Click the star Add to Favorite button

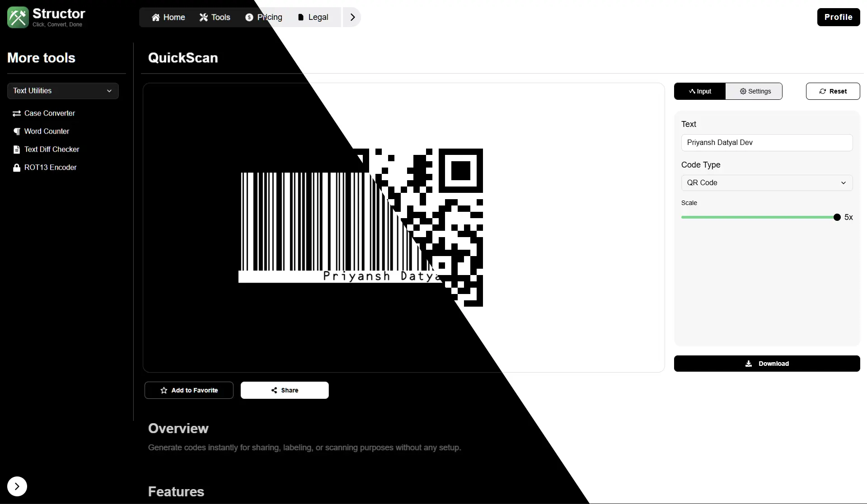(x=189, y=390)
